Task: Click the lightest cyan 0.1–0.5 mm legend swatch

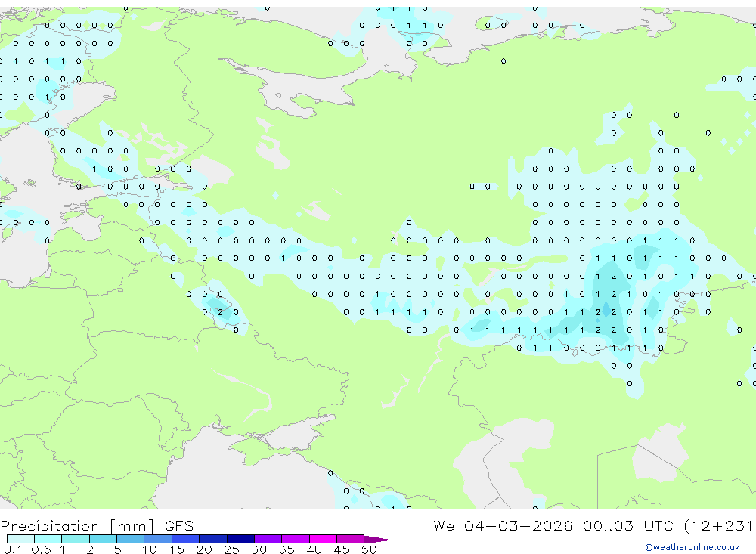Action: click(20, 539)
